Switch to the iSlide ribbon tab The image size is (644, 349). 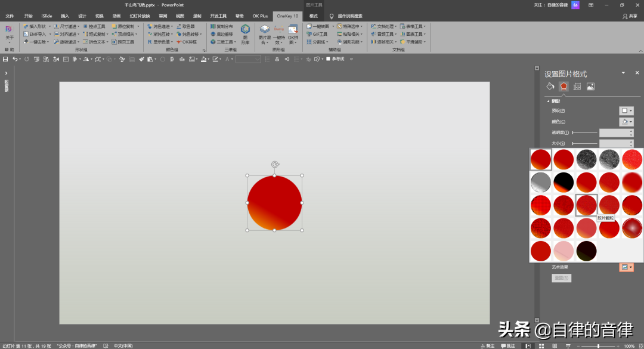point(47,16)
